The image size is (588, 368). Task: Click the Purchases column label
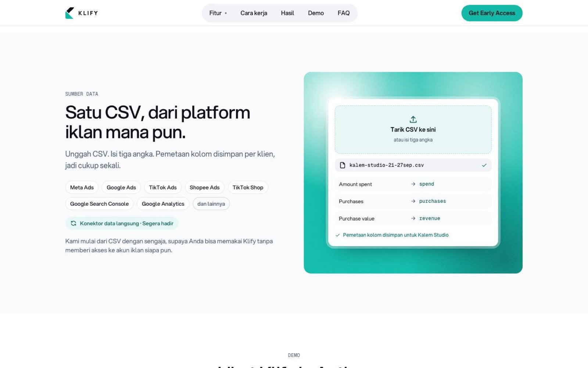tap(351, 201)
